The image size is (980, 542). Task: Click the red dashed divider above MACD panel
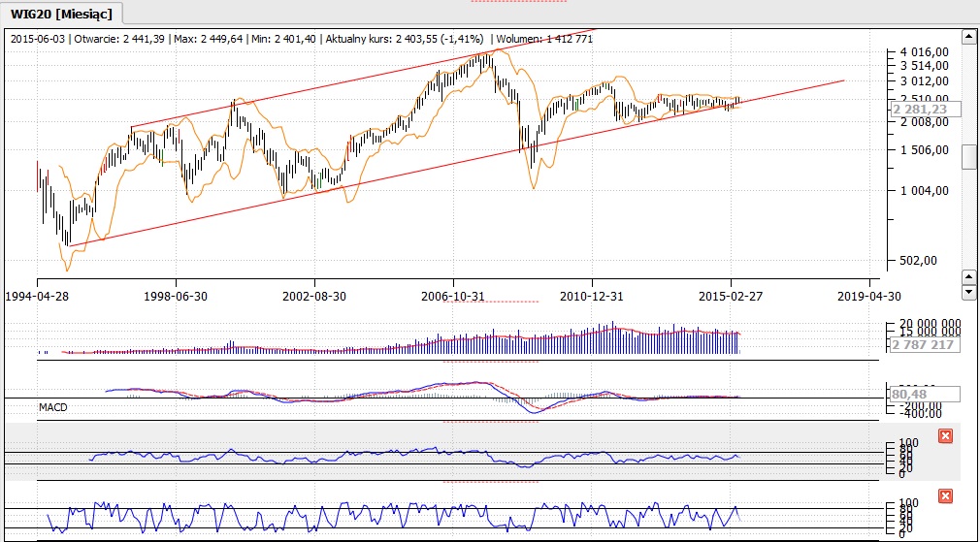point(489,362)
